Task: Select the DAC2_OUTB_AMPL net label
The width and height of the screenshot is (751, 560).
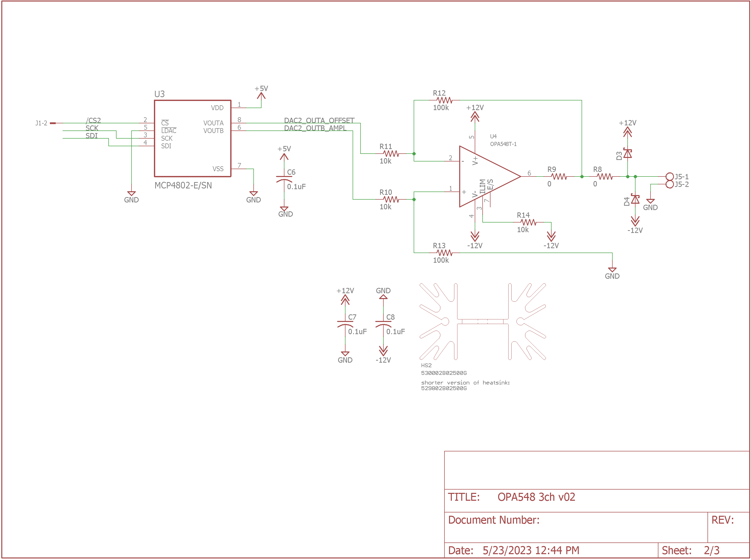Action: pyautogui.click(x=315, y=128)
